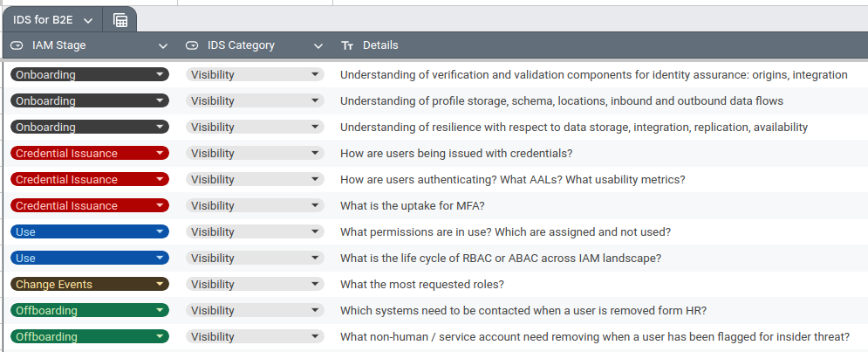Viewport: 868px width, 352px height.
Task: Click the dropdown-type icon in IAM Stage header
Action: 17,45
